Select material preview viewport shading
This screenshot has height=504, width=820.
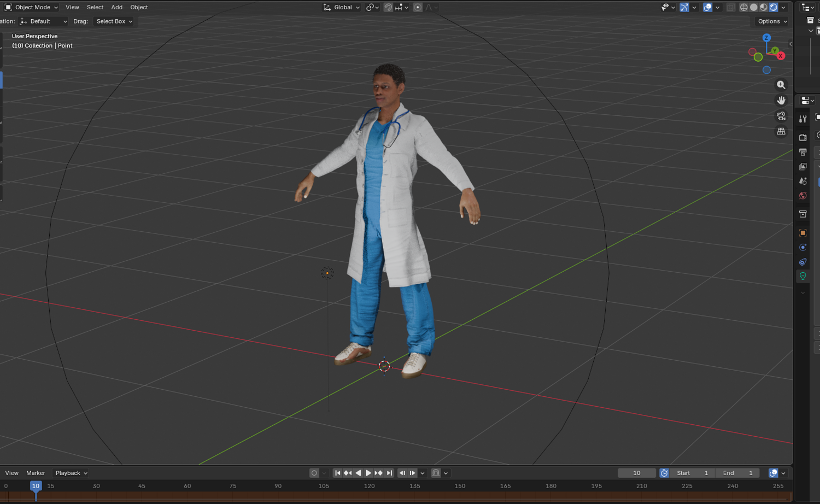(764, 7)
